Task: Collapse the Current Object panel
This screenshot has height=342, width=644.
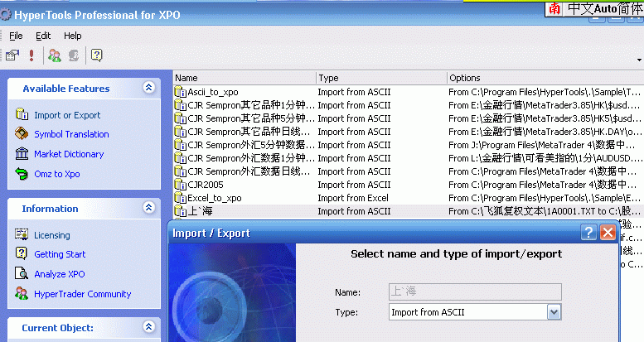Action: point(148,326)
